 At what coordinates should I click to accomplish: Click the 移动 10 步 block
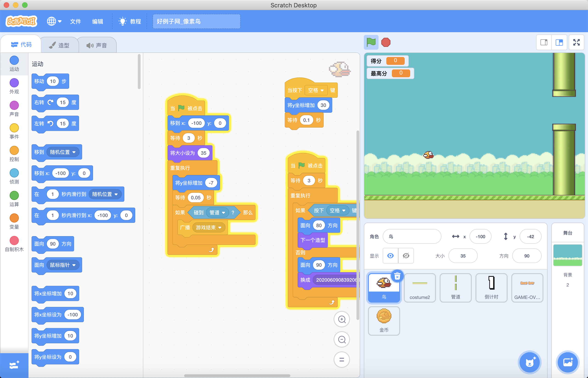(50, 81)
